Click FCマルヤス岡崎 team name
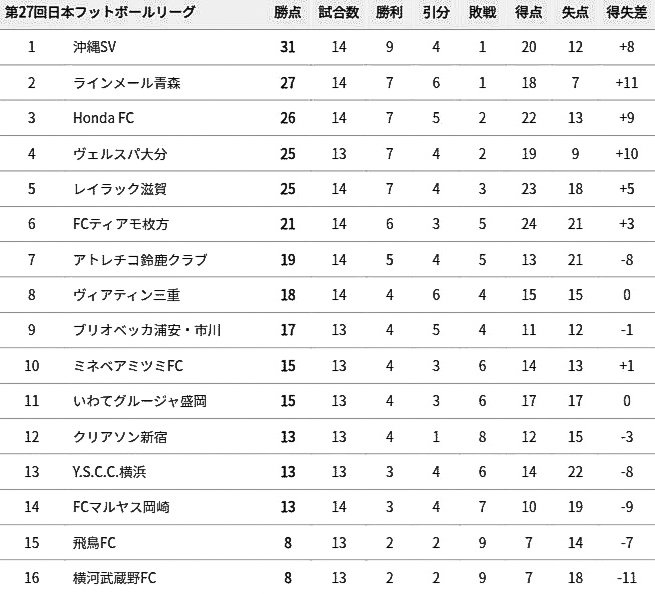The image size is (655, 594). coord(121,507)
